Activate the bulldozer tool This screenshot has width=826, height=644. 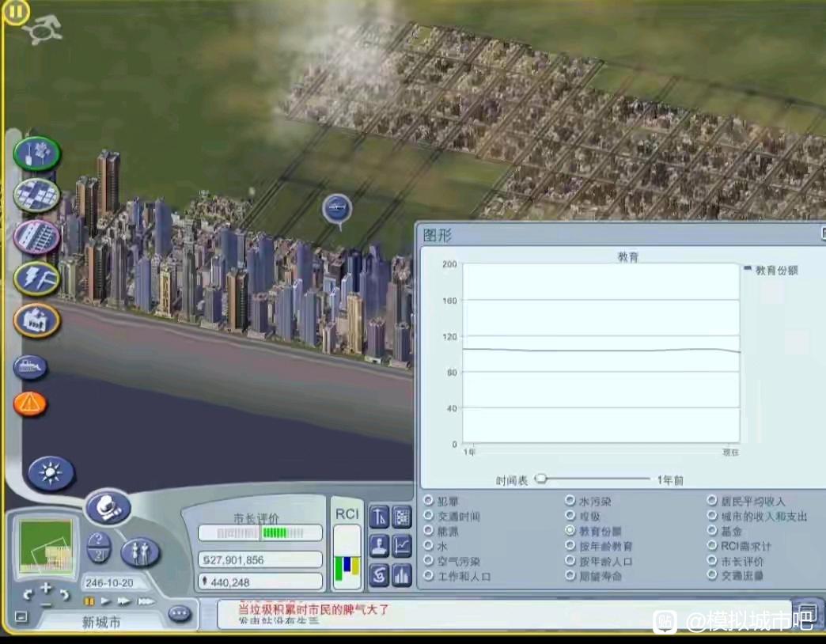click(30, 366)
